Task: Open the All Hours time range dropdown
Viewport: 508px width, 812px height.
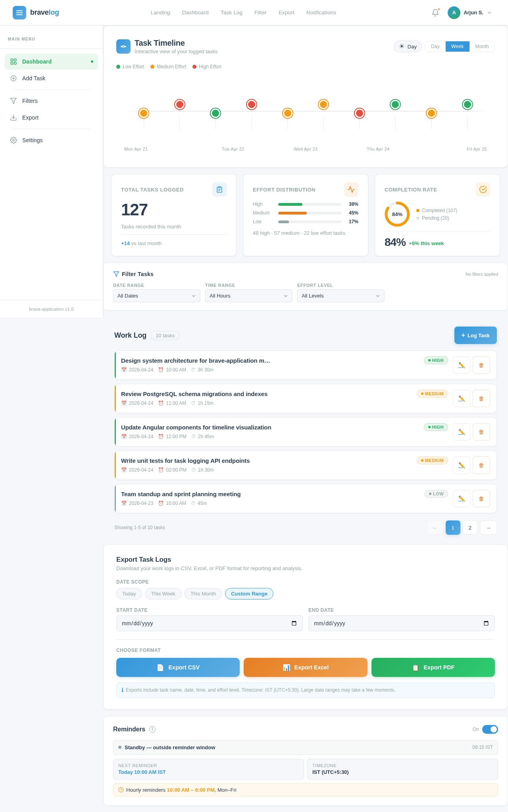Action: click(249, 296)
